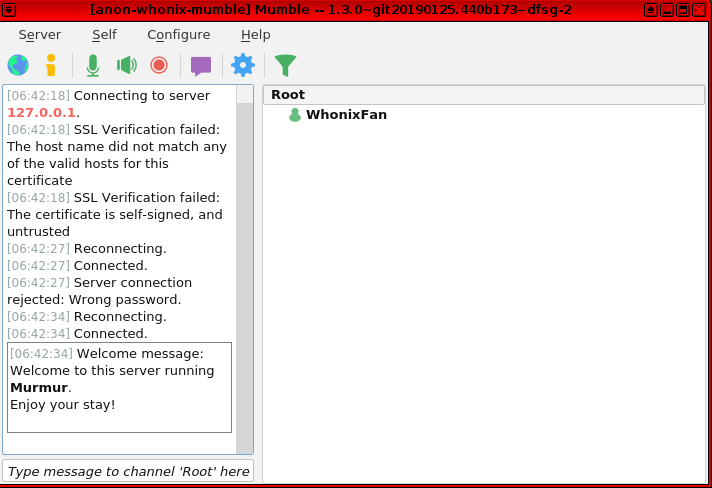712x488 pixels.
Task: Click the window menu icon in title bar
Action: pyautogui.click(x=9, y=9)
